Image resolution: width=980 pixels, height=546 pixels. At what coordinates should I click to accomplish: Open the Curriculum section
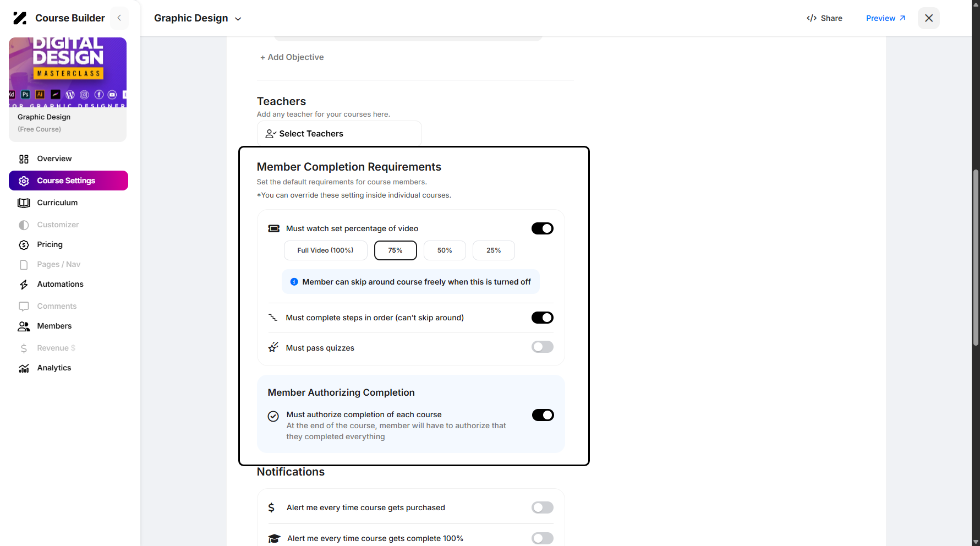click(x=57, y=203)
